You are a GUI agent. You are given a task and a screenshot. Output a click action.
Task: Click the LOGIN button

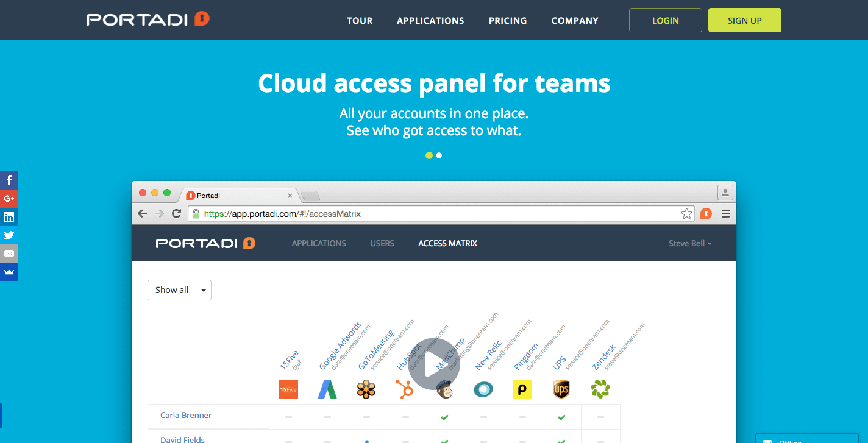pos(666,20)
